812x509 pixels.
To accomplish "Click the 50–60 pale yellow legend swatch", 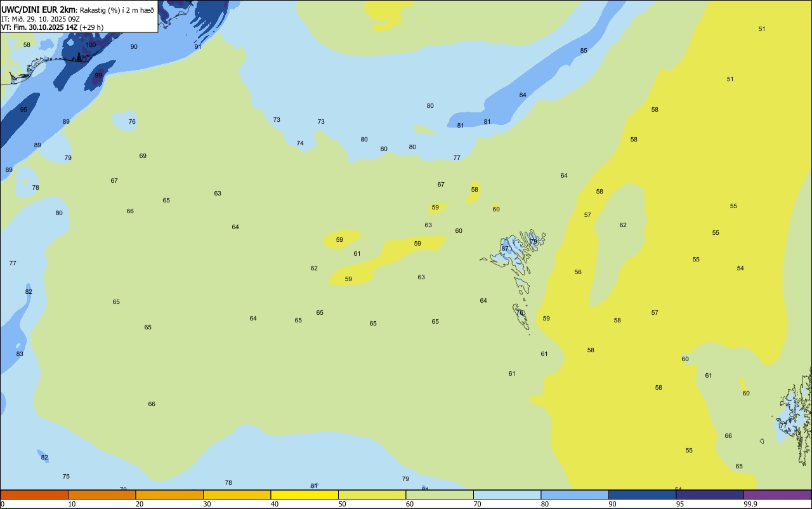I will pyautogui.click(x=372, y=494).
